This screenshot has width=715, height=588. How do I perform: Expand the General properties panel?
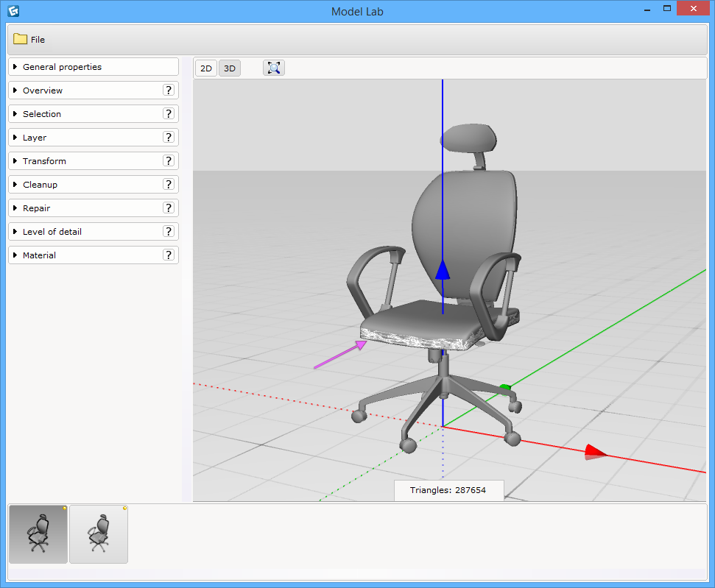pos(94,66)
